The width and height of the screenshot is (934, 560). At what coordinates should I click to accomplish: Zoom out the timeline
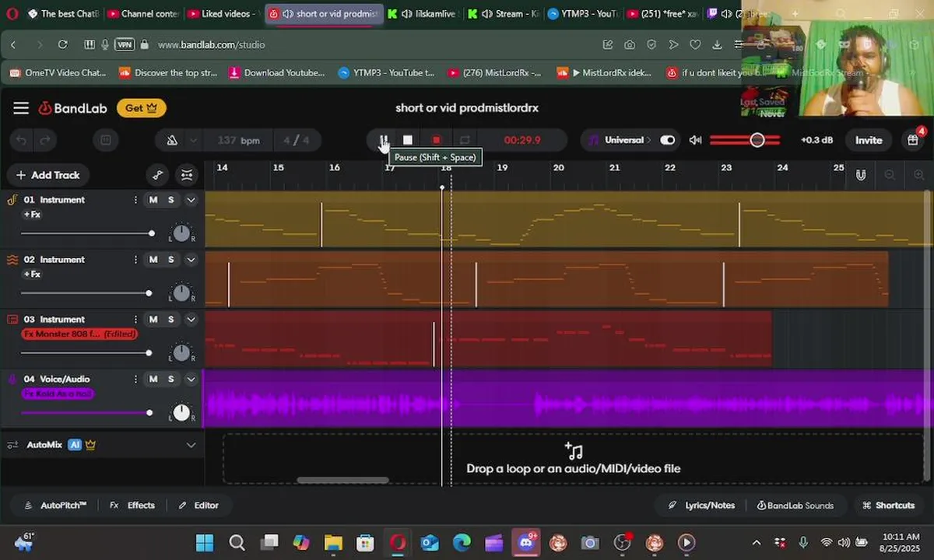(x=890, y=175)
